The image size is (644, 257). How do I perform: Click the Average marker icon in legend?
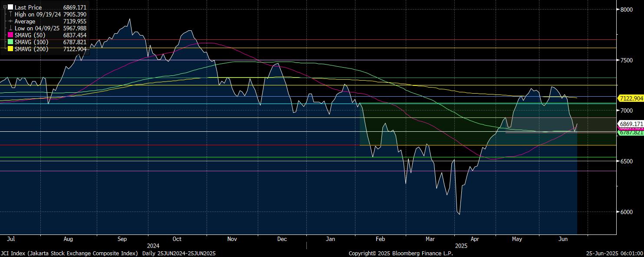pyautogui.click(x=10, y=21)
